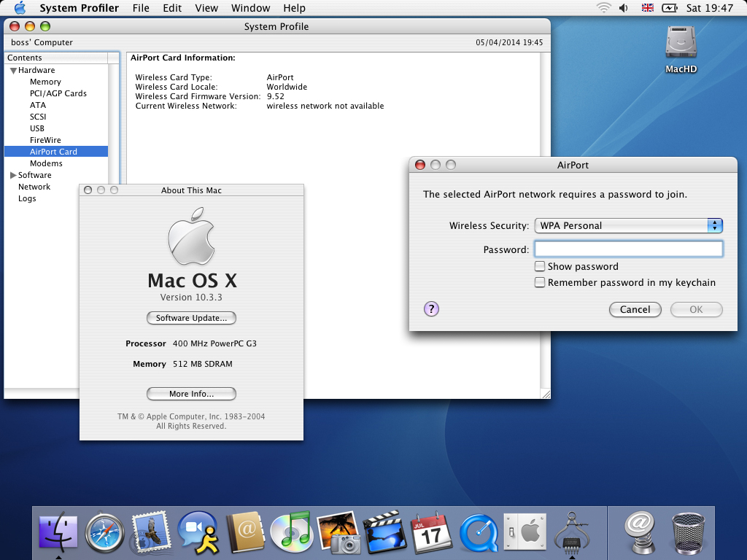Click the battery status menu icon
The image size is (747, 560).
pyautogui.click(x=670, y=8)
